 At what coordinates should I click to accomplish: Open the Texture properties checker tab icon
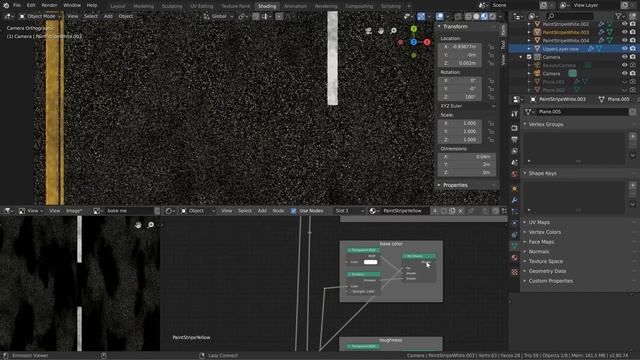[514, 272]
